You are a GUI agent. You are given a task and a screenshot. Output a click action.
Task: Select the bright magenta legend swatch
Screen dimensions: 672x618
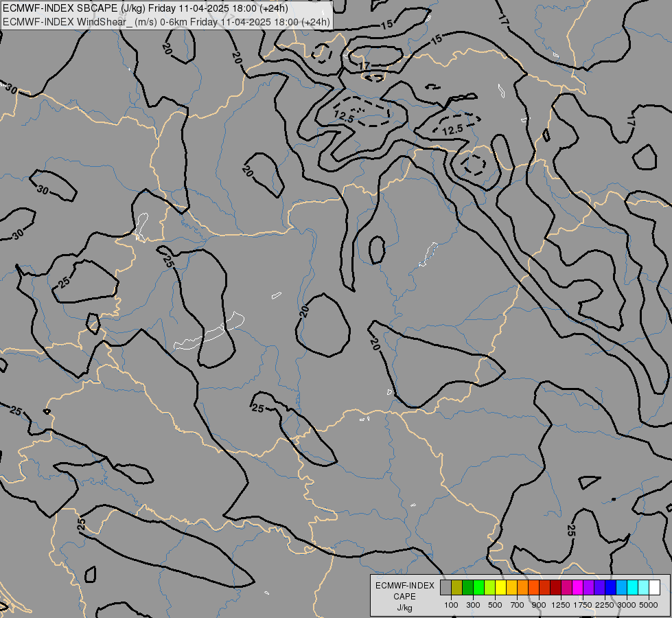coord(578,588)
